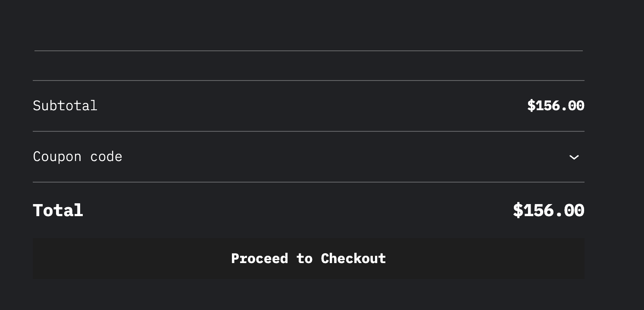Click the cart totals area above Subtotal
This screenshot has width=644, height=310.
coord(308,65)
